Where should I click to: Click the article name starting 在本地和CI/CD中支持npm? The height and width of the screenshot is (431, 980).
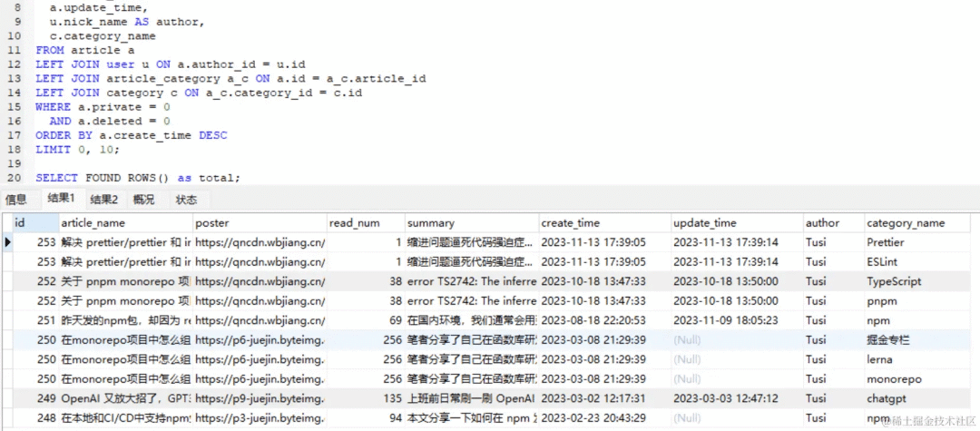click(125, 418)
